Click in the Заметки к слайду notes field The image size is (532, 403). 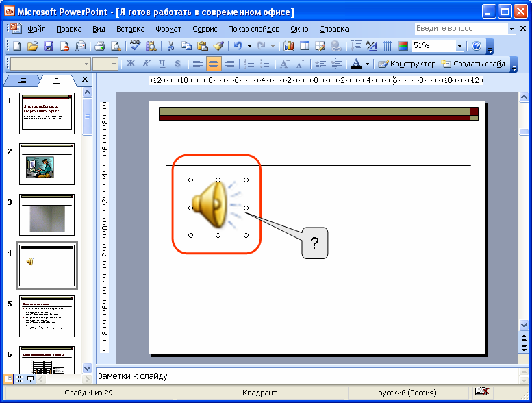coord(307,376)
